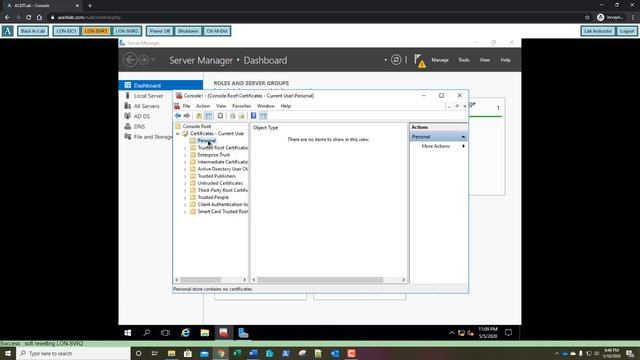Select the Personal certificate store
Viewport: 640px width, 360px height.
click(x=207, y=141)
